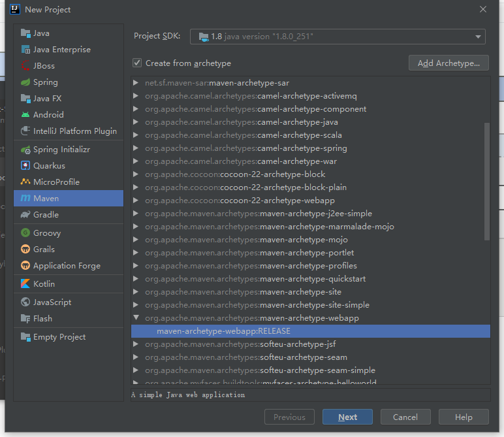
Task: Expand the camel-archetype-spring entry
Action: (136, 148)
